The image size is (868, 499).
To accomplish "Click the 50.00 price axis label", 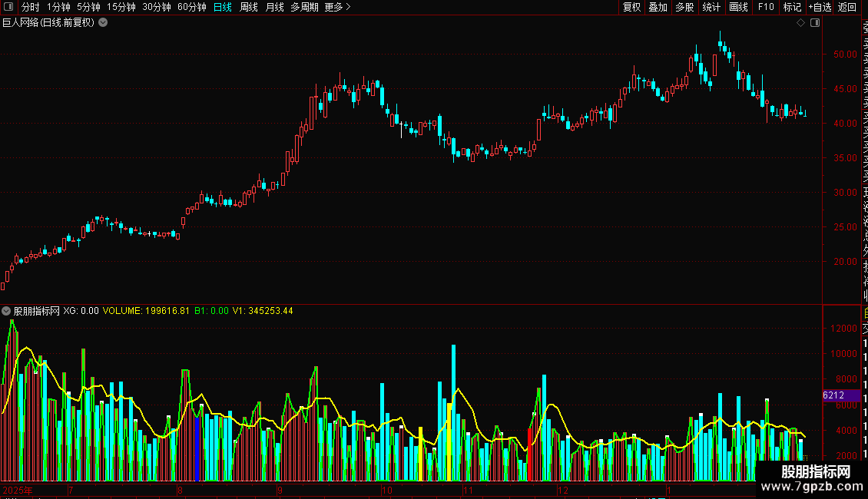I will point(845,55).
